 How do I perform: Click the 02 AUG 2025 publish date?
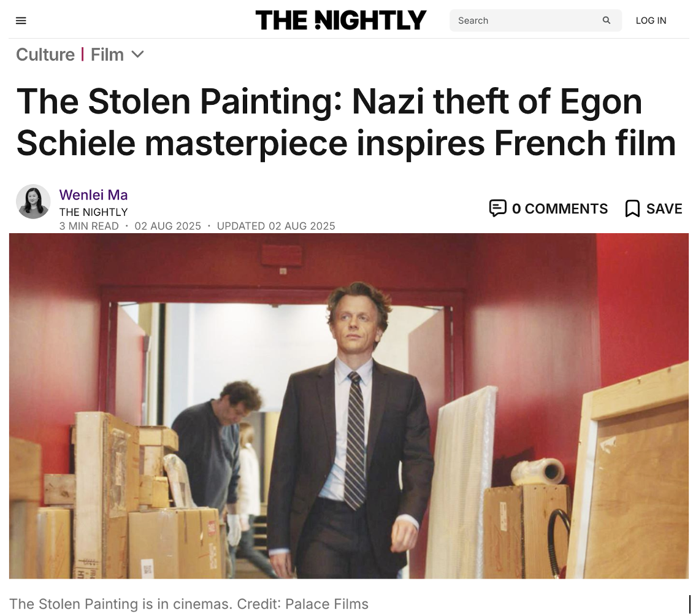click(167, 226)
